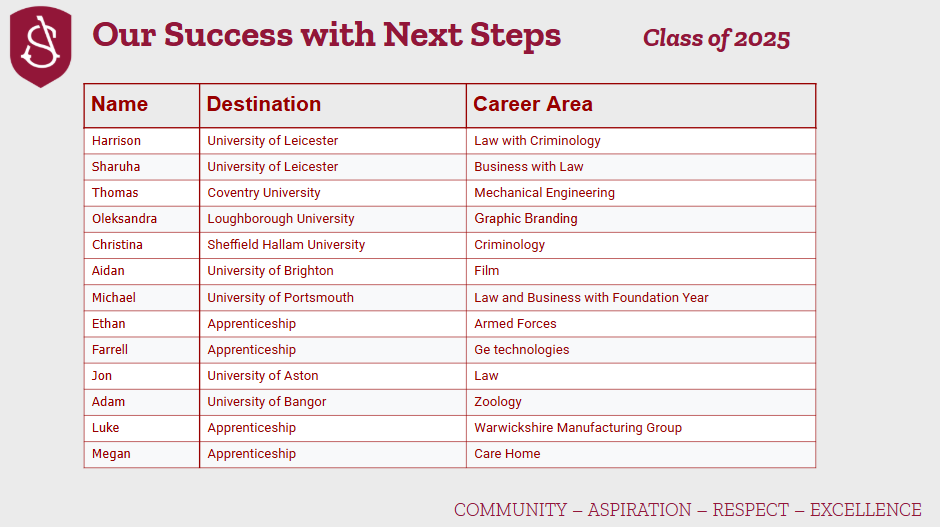This screenshot has width=940, height=527.
Task: Select the 'Care Home' cell
Action: (507, 454)
